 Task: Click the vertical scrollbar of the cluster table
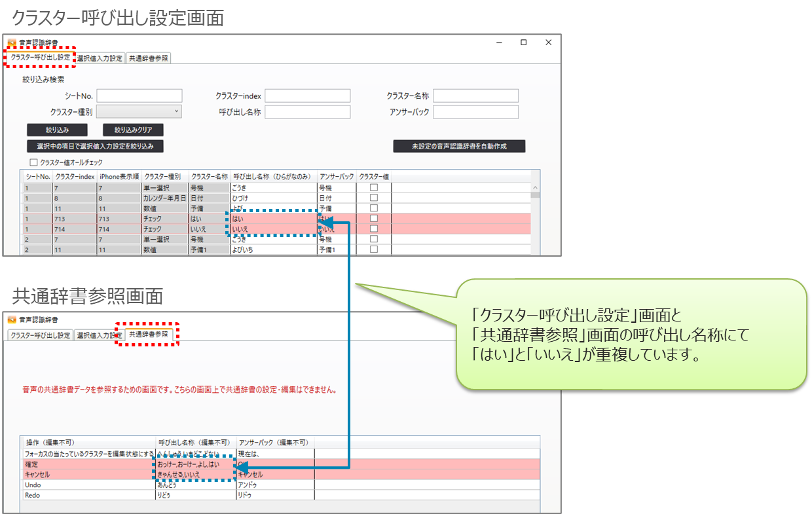coord(535,216)
